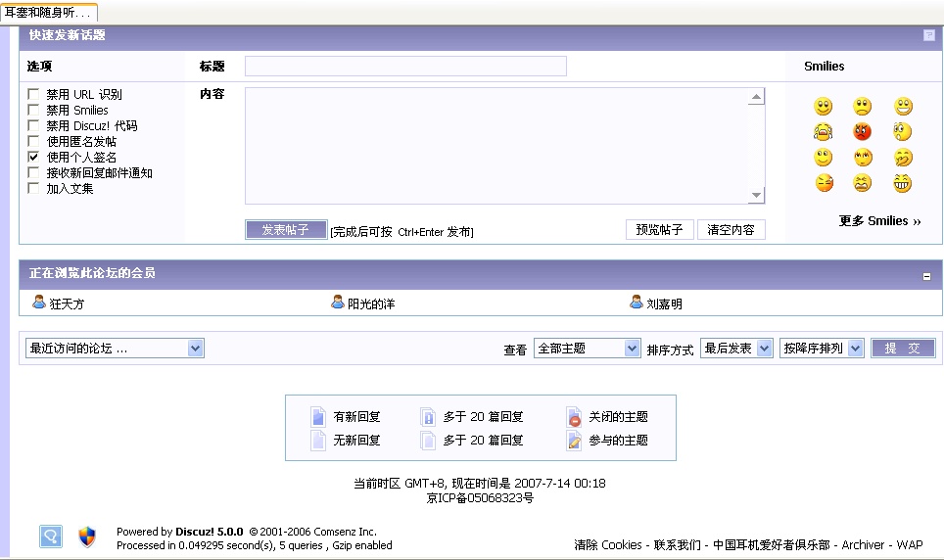Uncheck the 使用个人签名 checkbox
This screenshot has height=560, width=944.
33,157
